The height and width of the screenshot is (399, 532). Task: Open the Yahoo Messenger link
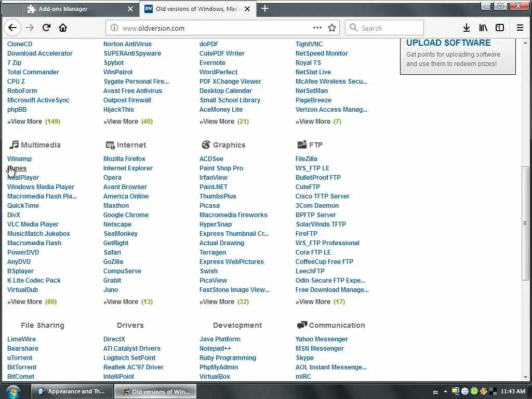pyautogui.click(x=322, y=339)
